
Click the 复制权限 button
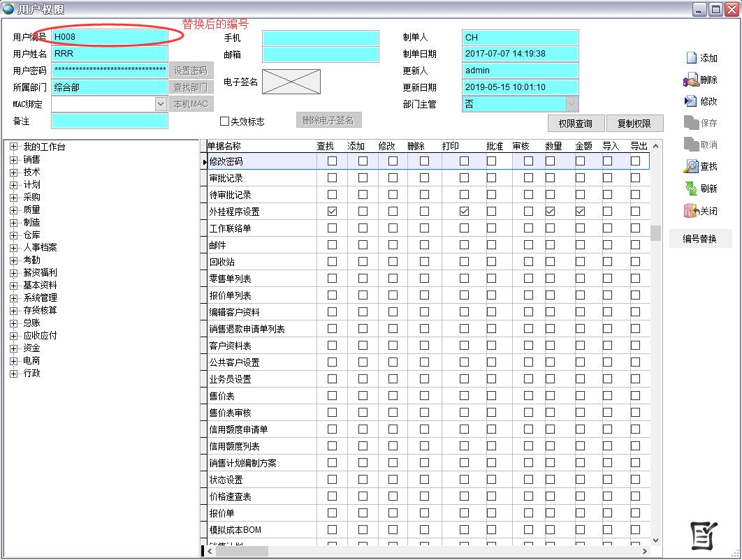[634, 124]
